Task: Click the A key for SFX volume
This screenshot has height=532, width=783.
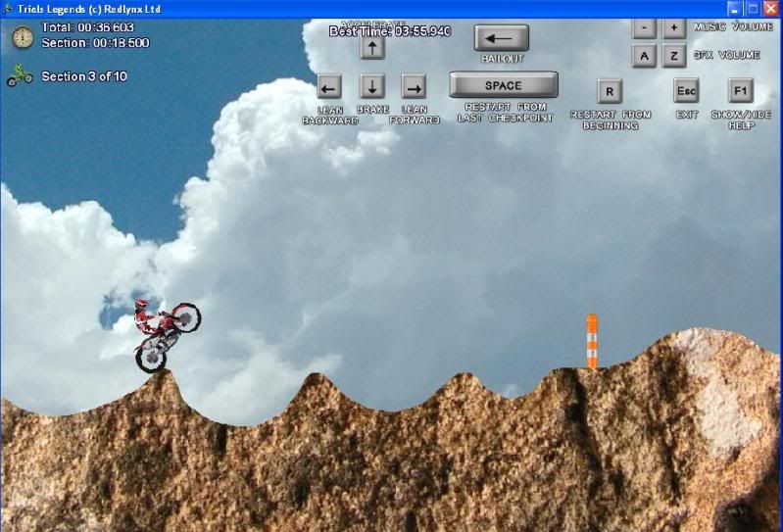Action: (644, 56)
